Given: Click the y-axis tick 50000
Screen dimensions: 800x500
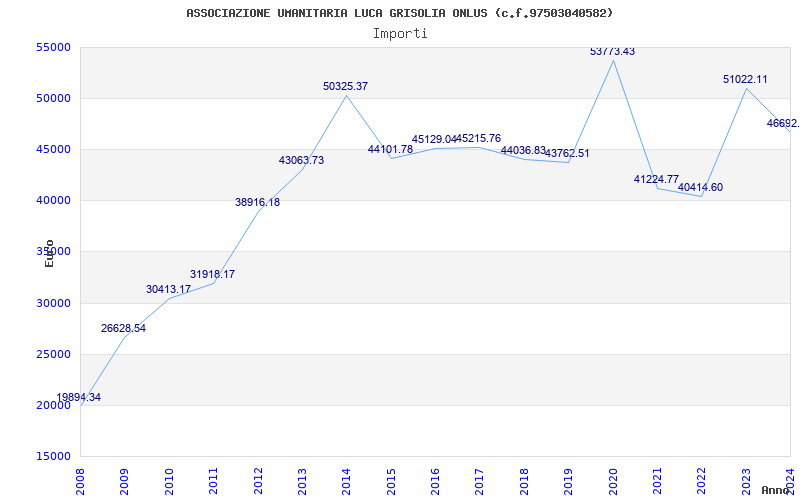Looking at the screenshot, I should [x=53, y=98].
